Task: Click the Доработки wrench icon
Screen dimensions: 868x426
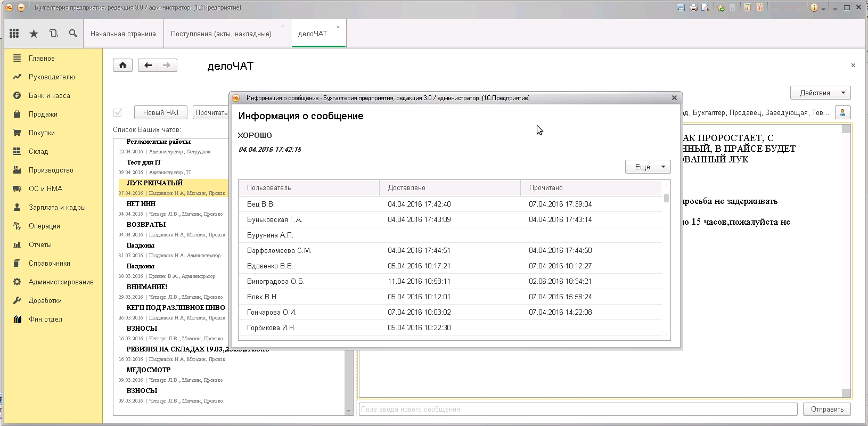Action: click(x=17, y=300)
